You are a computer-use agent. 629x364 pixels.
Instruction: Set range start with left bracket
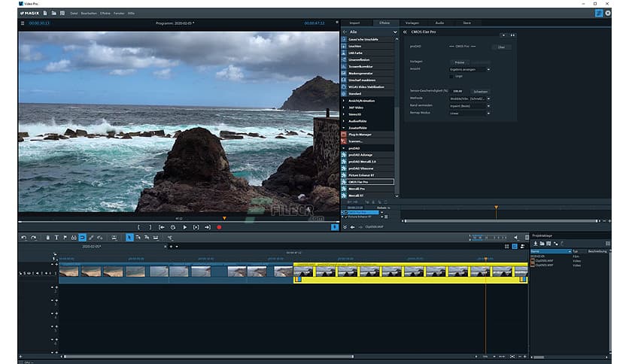[x=138, y=227]
